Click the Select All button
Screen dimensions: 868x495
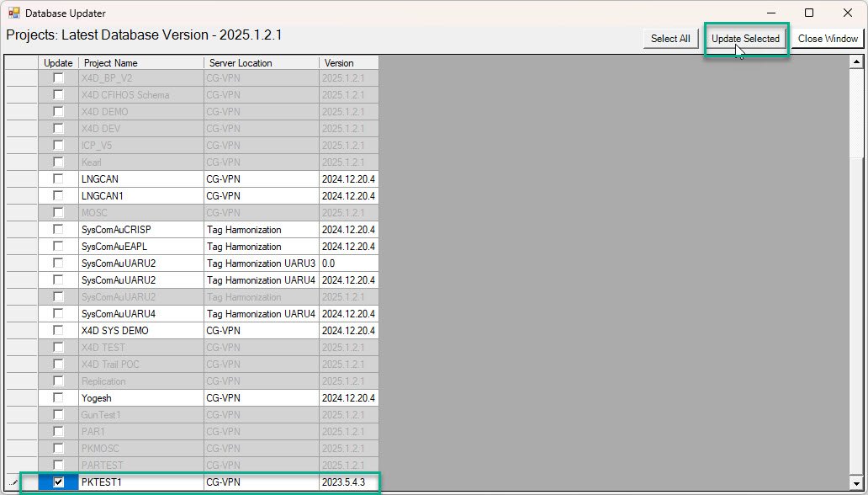click(x=670, y=39)
